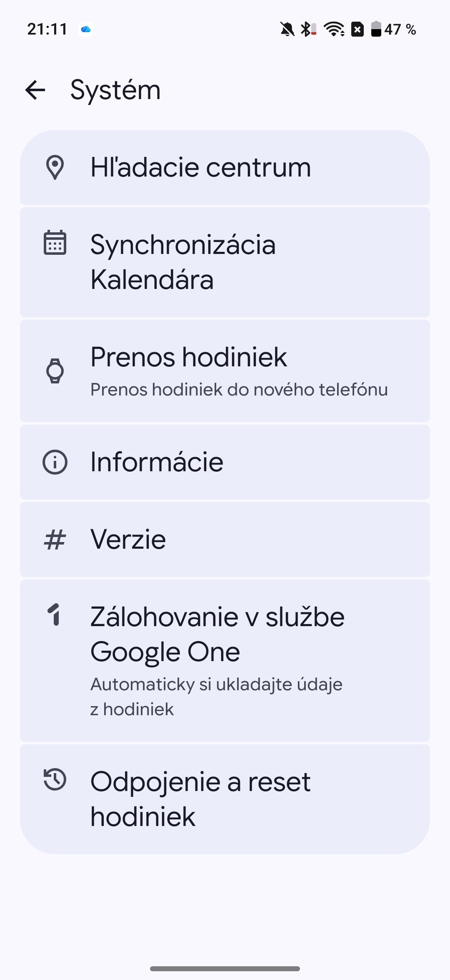Tap the location pin icon
The height and width of the screenshot is (980, 450).
55,167
